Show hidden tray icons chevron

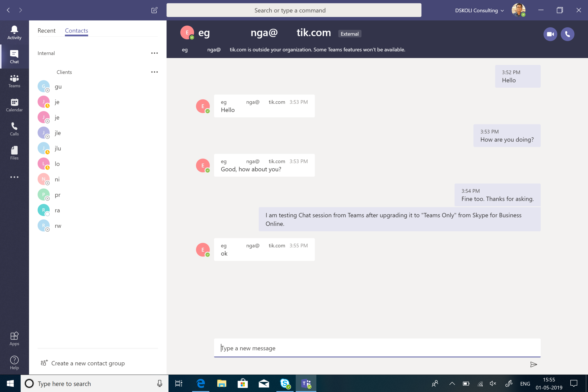(452, 384)
